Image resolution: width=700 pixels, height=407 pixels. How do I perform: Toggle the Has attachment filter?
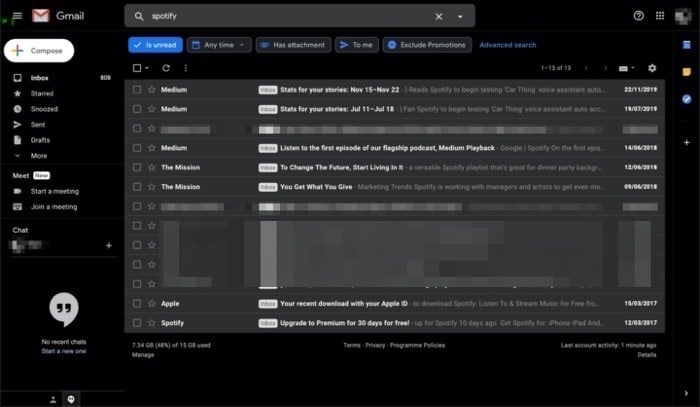(x=293, y=45)
